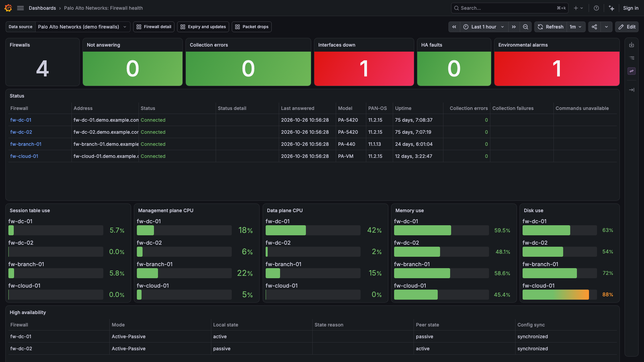Open the sparkle assistant icon
Viewport: 644px width, 362px height.
[612, 8]
